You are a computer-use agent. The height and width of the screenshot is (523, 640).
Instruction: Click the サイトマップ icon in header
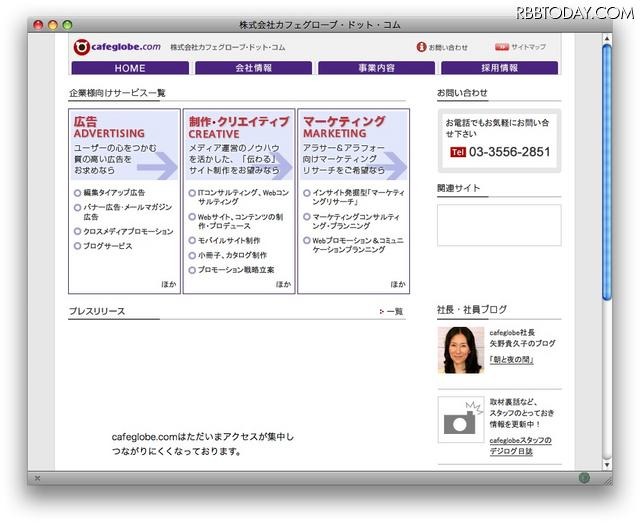502,47
